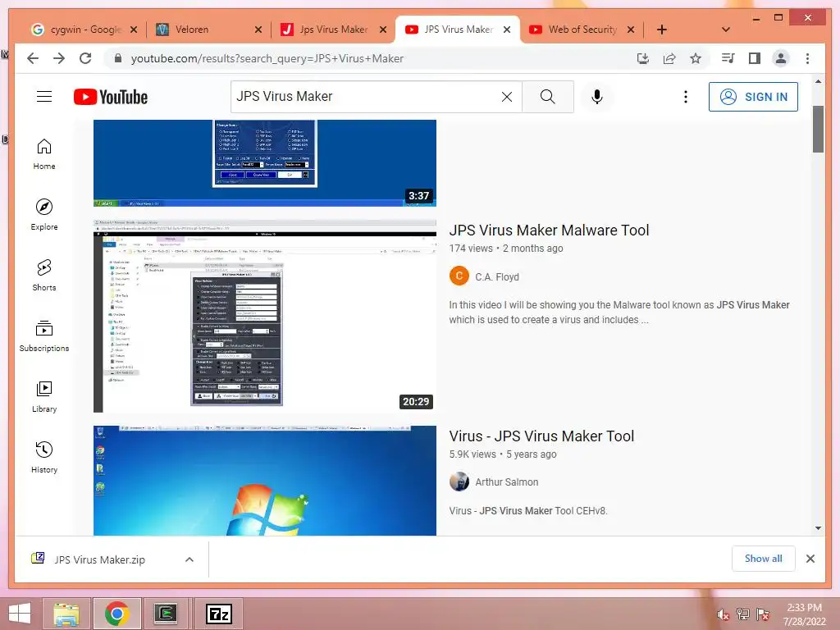Open YouTube settings three-dot menu

[x=685, y=97]
